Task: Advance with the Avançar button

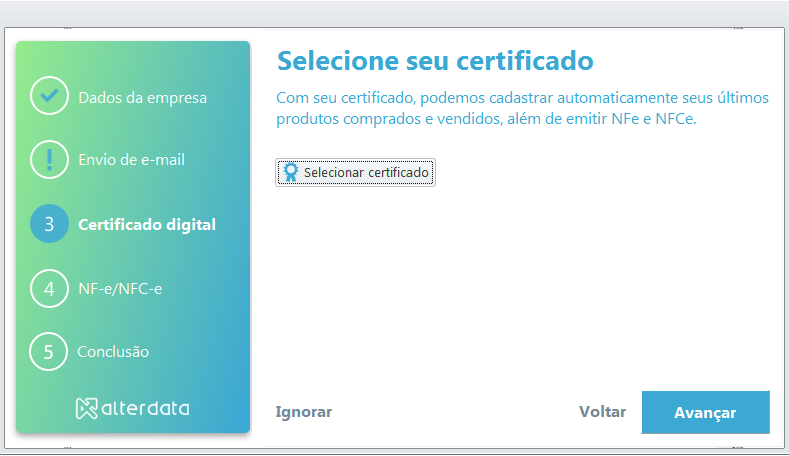Action: pos(705,412)
